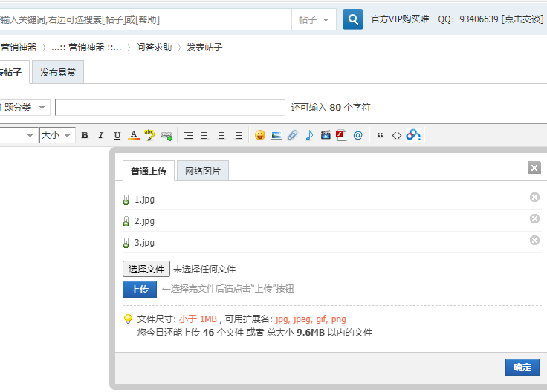Mention a user with the @ icon
The width and height of the screenshot is (547, 392).
(x=357, y=135)
